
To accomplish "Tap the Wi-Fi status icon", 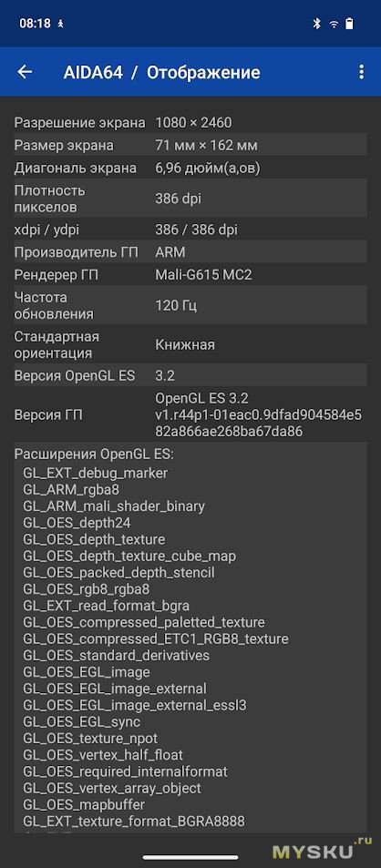I will (x=334, y=24).
